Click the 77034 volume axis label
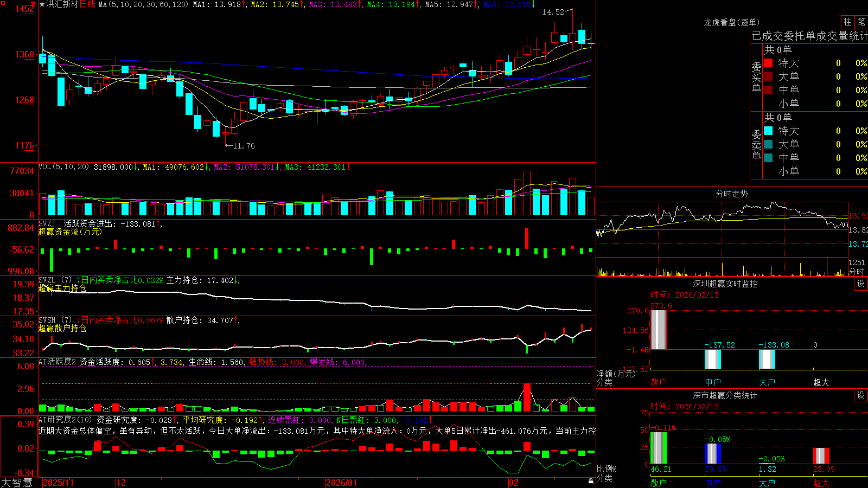Image resolution: width=868 pixels, height=488 pixels. coord(22,171)
